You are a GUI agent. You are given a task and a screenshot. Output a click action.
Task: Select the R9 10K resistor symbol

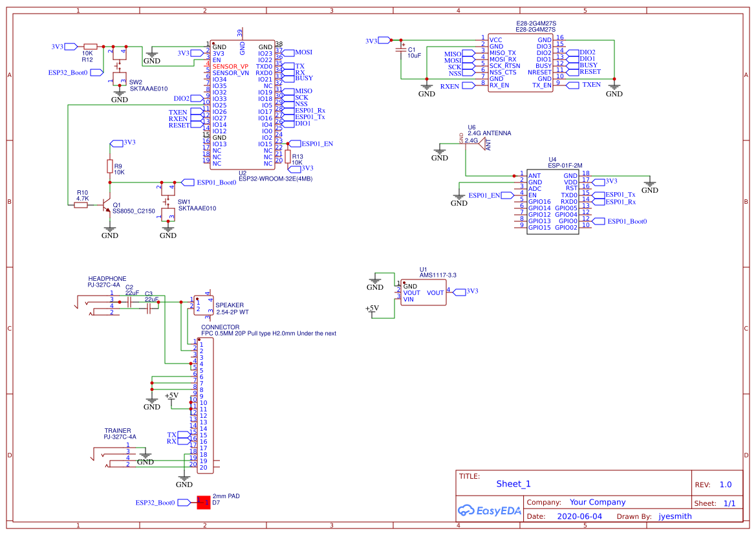pos(110,166)
